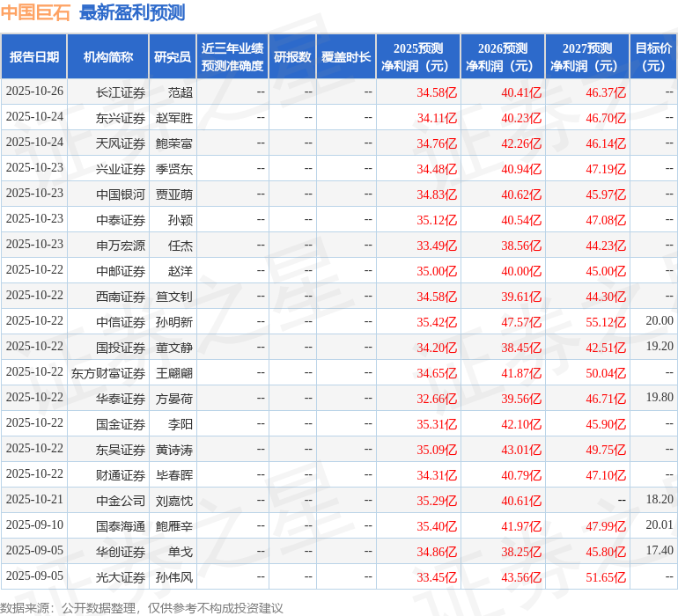
Task: Click the 目标价 column header
Action: (653, 56)
